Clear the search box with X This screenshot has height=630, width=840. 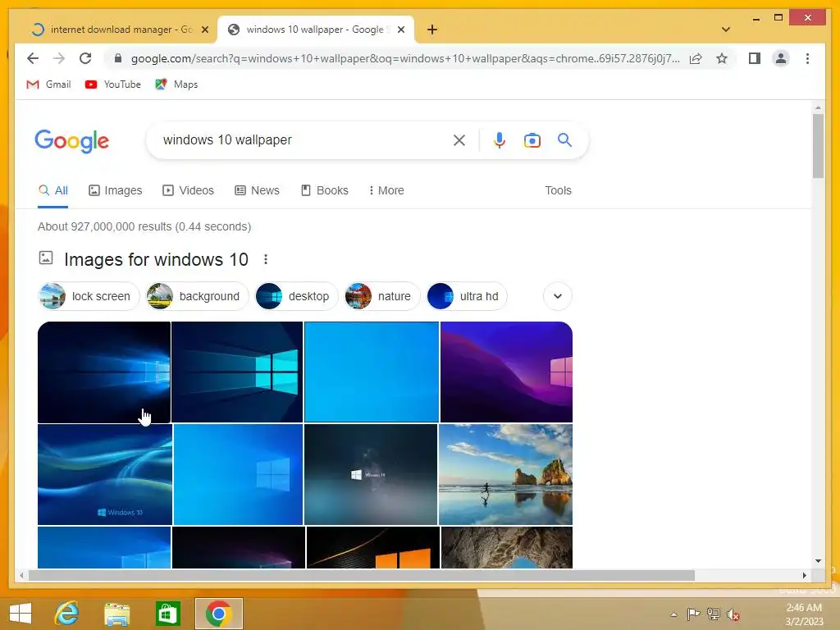pyautogui.click(x=459, y=140)
